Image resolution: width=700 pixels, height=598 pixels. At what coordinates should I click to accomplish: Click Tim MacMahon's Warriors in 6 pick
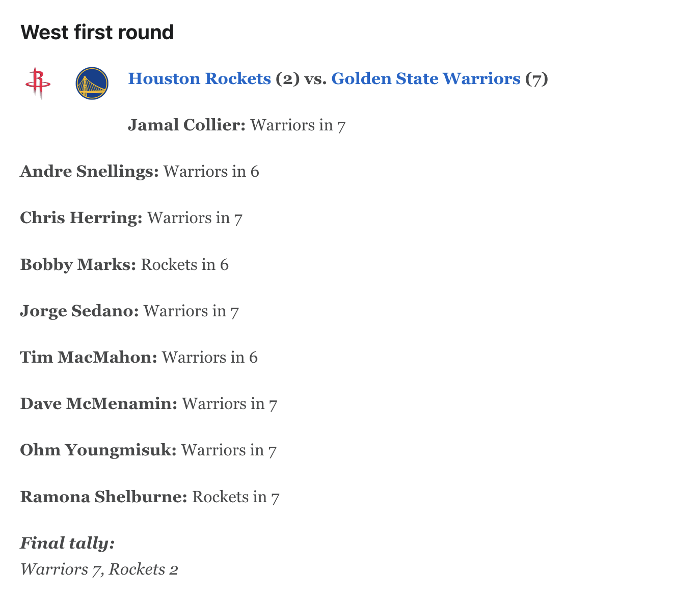(x=210, y=358)
